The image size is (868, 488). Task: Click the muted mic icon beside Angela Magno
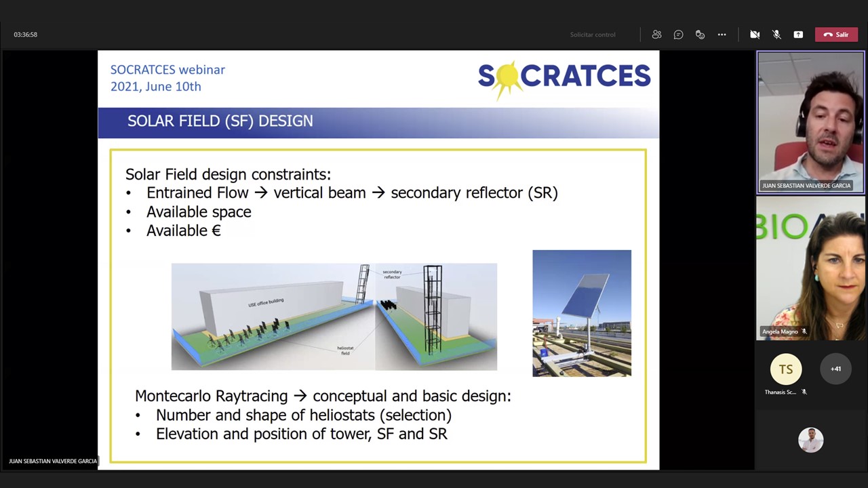[x=804, y=332]
